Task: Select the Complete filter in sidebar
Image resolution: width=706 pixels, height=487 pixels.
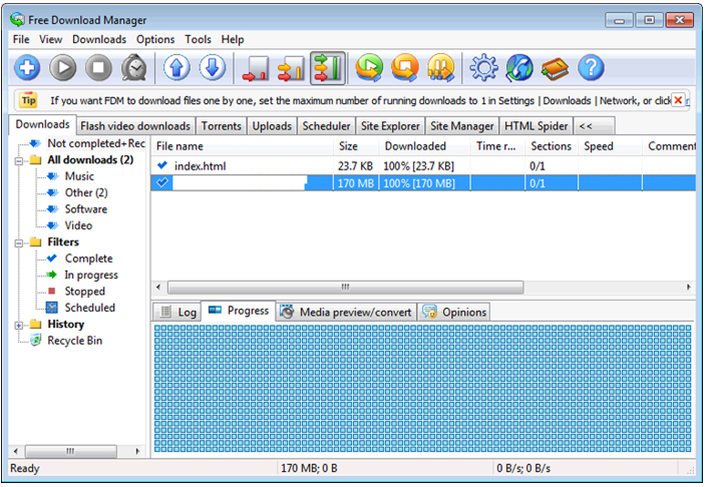Action: point(88,258)
